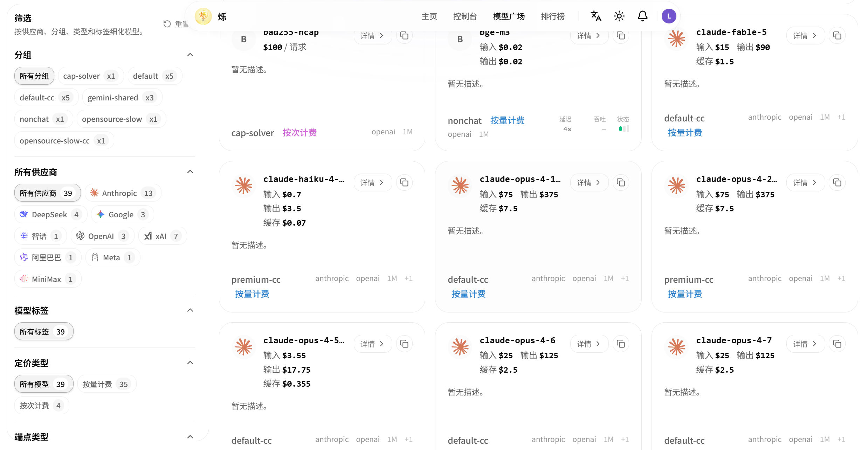Open 详情 for claude-haiku-4 model
Screen dimensions: 868x450
coord(373,183)
